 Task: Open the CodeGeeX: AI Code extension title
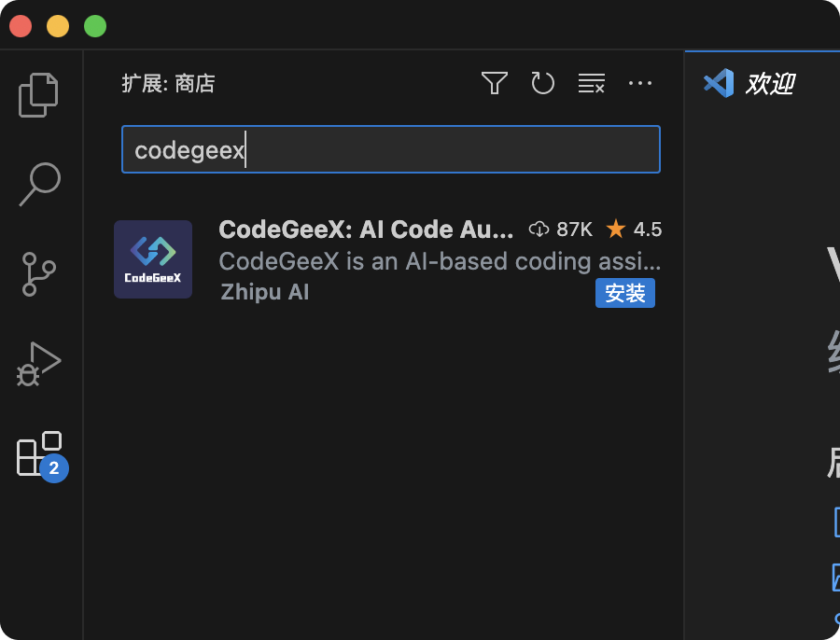pyautogui.click(x=366, y=230)
